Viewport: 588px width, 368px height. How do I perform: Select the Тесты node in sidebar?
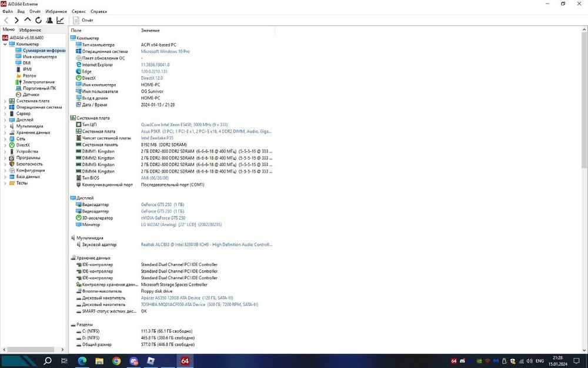[x=18, y=183]
